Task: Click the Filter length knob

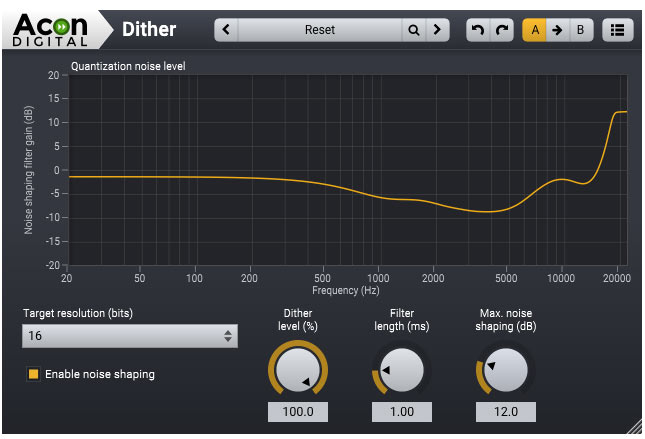Action: pos(401,369)
